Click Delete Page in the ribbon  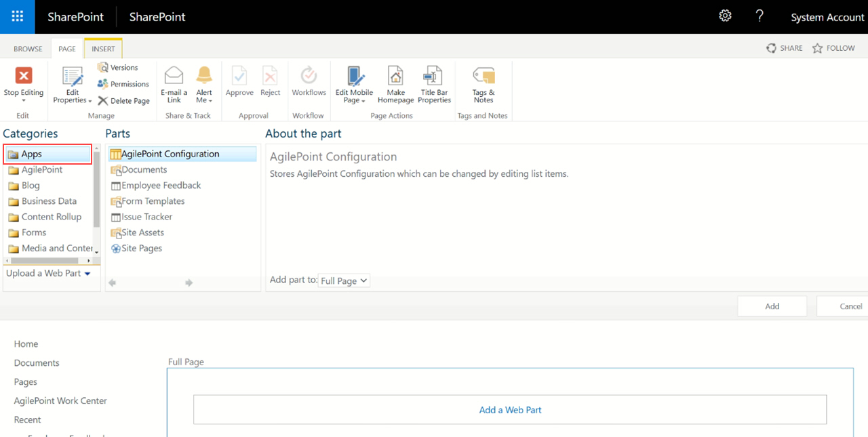pos(123,100)
